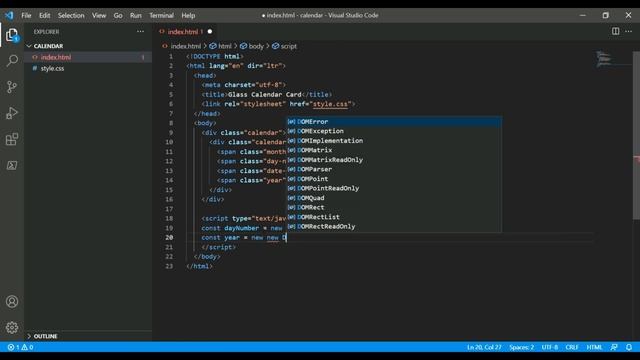The height and width of the screenshot is (360, 640).
Task: Click the editor vertical scrollbar
Action: (636, 137)
